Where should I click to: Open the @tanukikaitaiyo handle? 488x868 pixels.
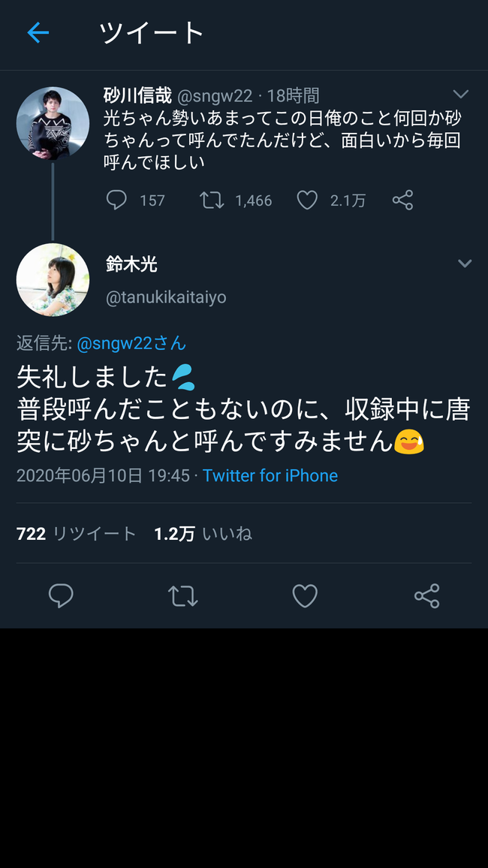click(x=166, y=297)
